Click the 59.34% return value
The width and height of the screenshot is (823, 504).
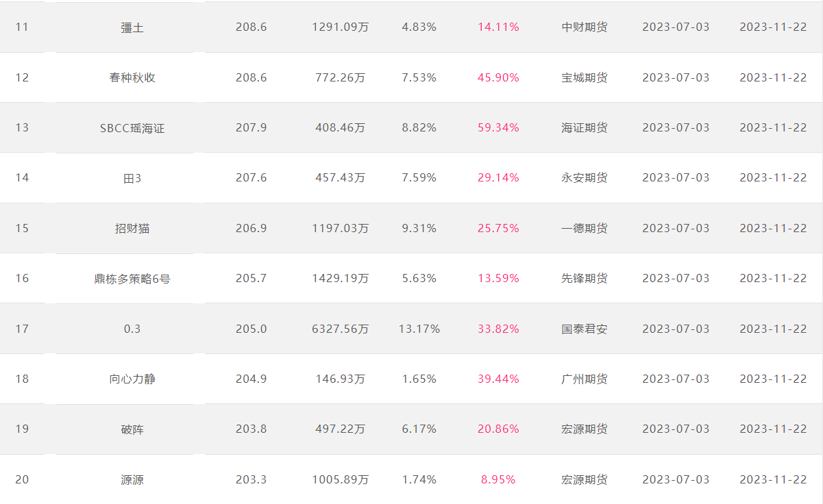point(498,127)
